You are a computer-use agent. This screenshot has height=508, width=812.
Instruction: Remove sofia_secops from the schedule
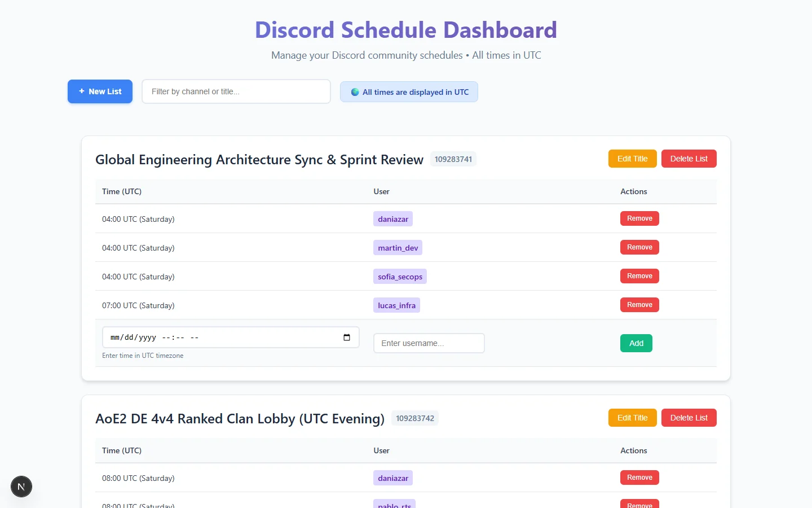click(639, 276)
